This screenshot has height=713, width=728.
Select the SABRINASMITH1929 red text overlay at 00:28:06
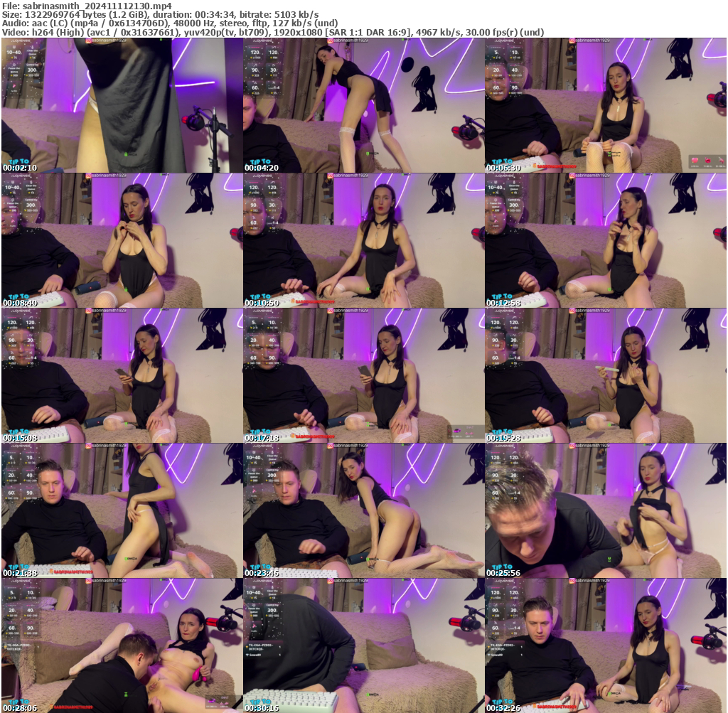click(73, 706)
